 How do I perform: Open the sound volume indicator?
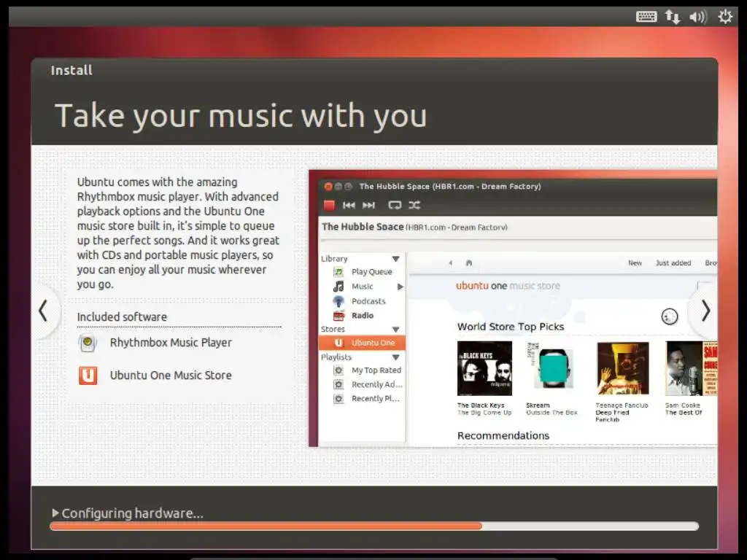[x=698, y=17]
